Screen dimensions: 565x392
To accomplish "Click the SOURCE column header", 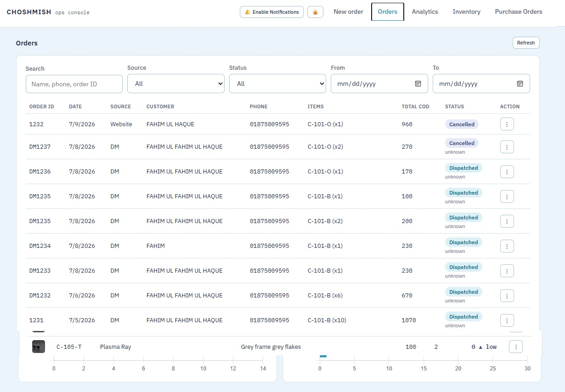I will coord(121,106).
